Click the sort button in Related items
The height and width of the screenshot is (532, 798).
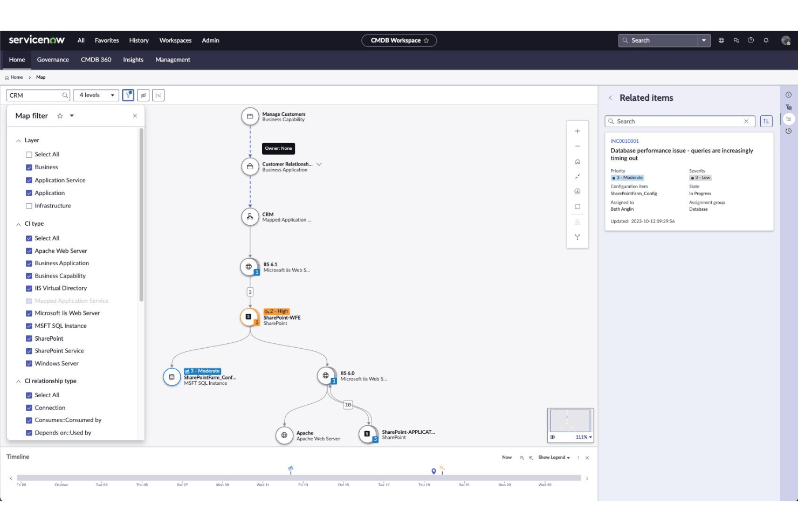pyautogui.click(x=766, y=121)
